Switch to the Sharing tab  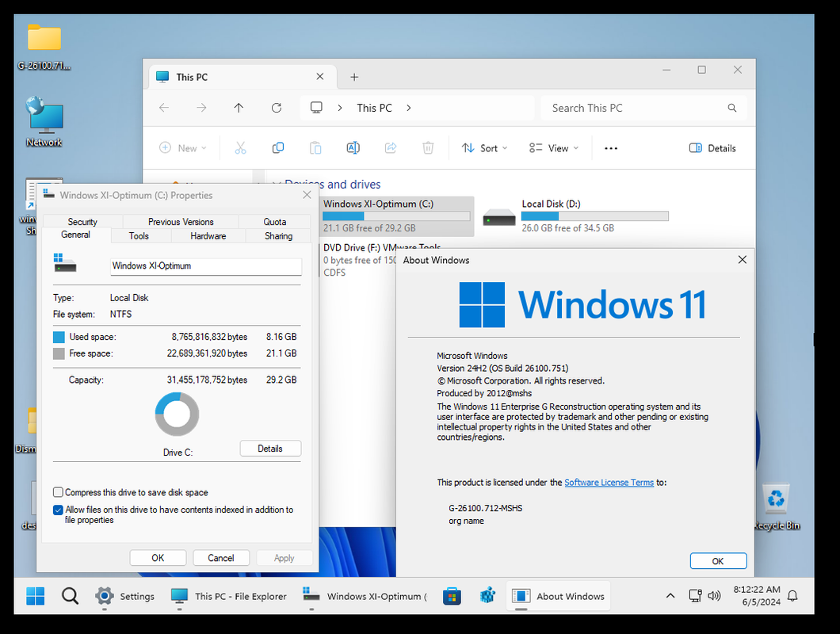point(279,236)
